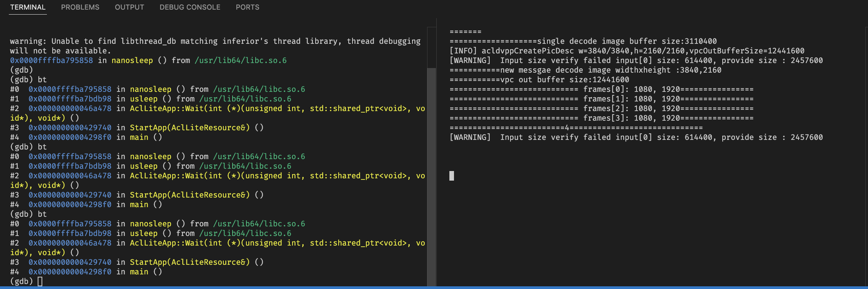Click the 'vpc out buffer size:12441600' line
The image size is (868, 289).
coord(539,80)
